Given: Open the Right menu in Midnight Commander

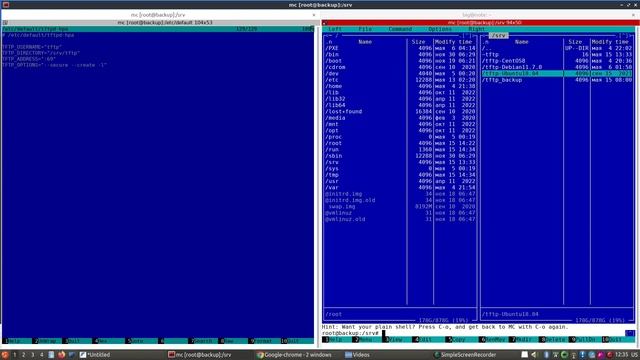Looking at the screenshot, I should point(476,29).
